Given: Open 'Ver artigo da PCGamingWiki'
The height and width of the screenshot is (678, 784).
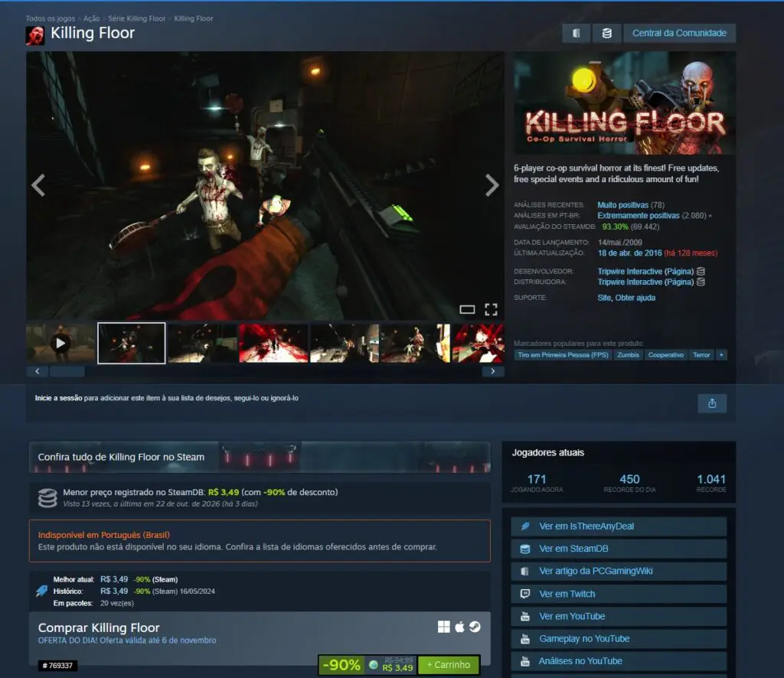Looking at the screenshot, I should click(x=619, y=571).
